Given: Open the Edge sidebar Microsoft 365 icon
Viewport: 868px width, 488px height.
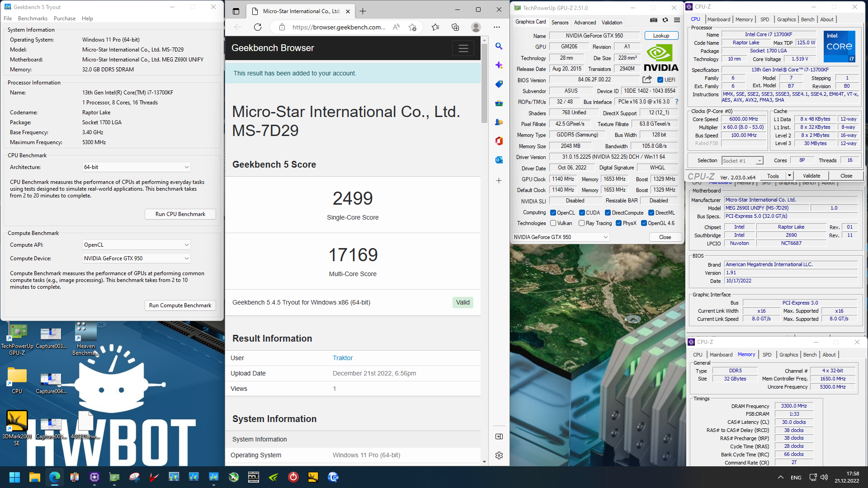Looking at the screenshot, I should pyautogui.click(x=499, y=141).
